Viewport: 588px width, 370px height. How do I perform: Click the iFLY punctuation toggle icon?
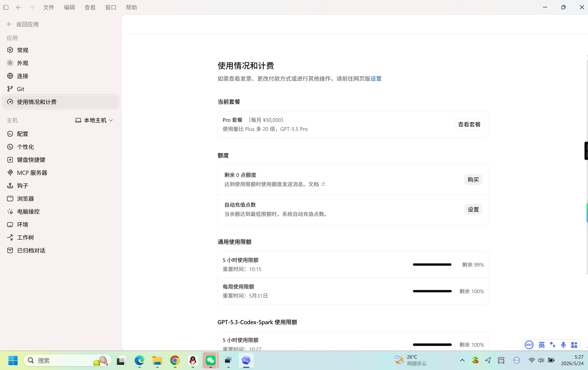coord(552,345)
